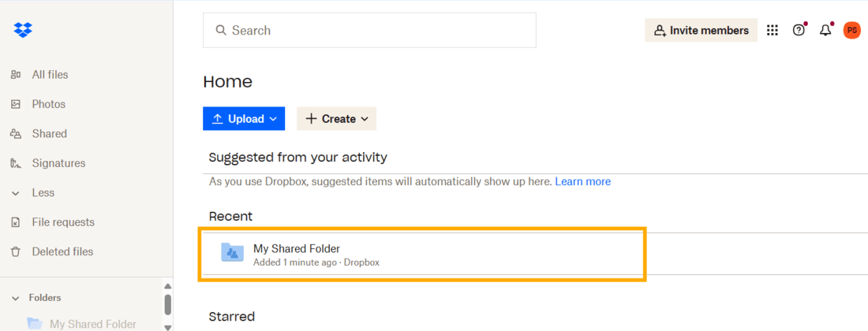Open the Photos section
This screenshot has width=868, height=331.
point(48,104)
